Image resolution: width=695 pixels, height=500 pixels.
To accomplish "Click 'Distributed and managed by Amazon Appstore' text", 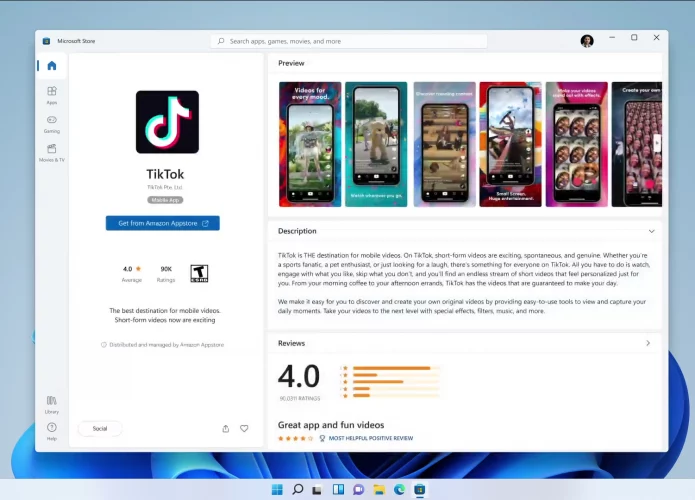I will coord(167,345).
